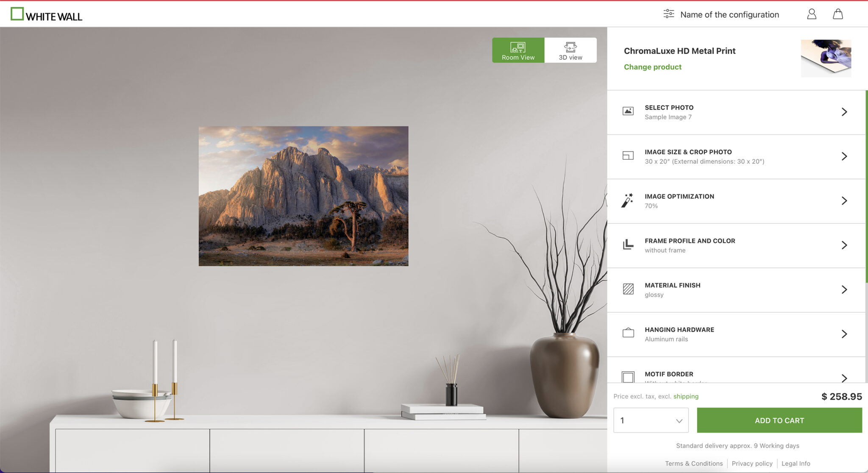
Task: Click the price $ 258.95
Action: [841, 397]
